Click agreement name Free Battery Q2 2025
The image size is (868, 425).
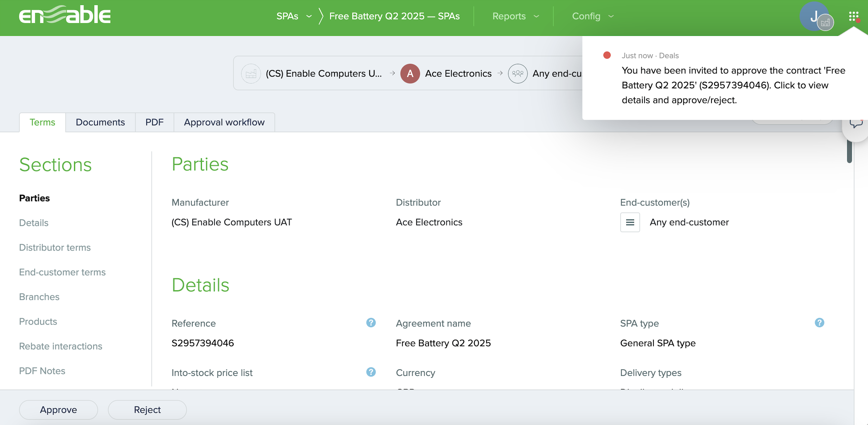(x=443, y=343)
